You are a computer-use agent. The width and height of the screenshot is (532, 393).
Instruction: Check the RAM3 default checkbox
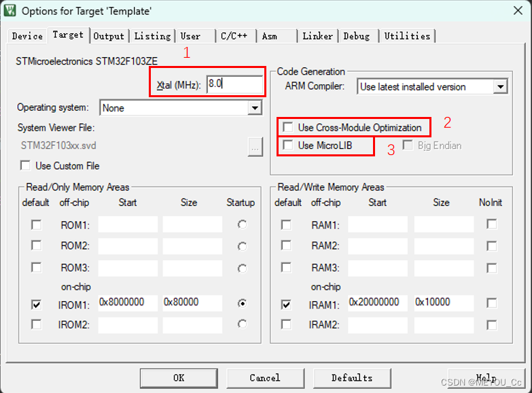[x=286, y=267]
